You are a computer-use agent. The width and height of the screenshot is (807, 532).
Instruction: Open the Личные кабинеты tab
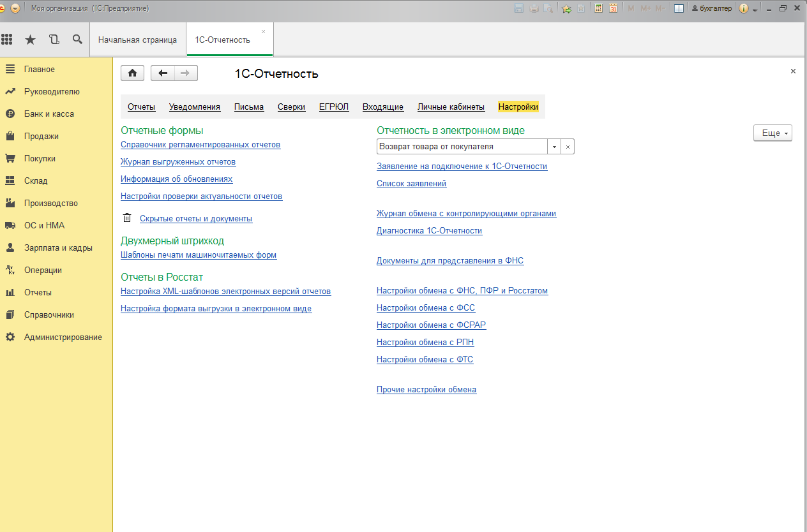(x=451, y=107)
